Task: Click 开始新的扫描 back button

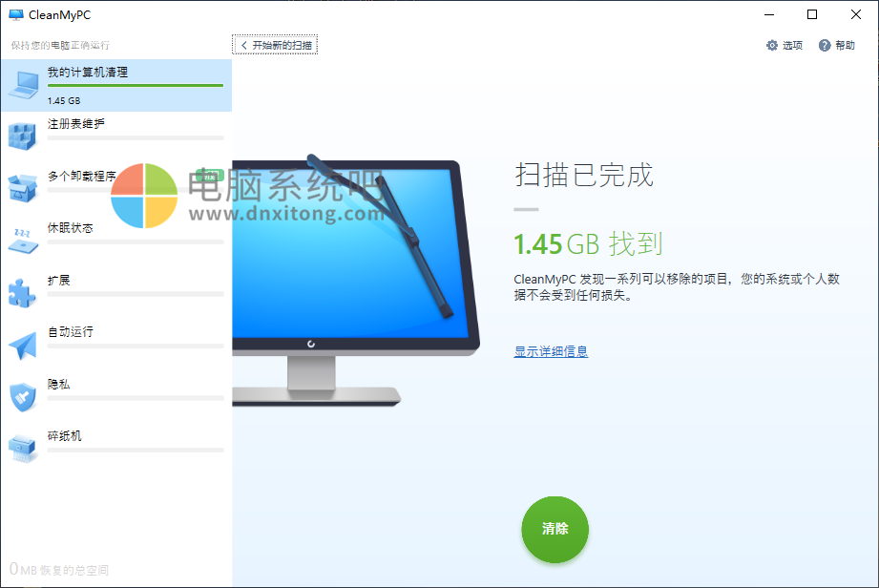Action: (275, 45)
